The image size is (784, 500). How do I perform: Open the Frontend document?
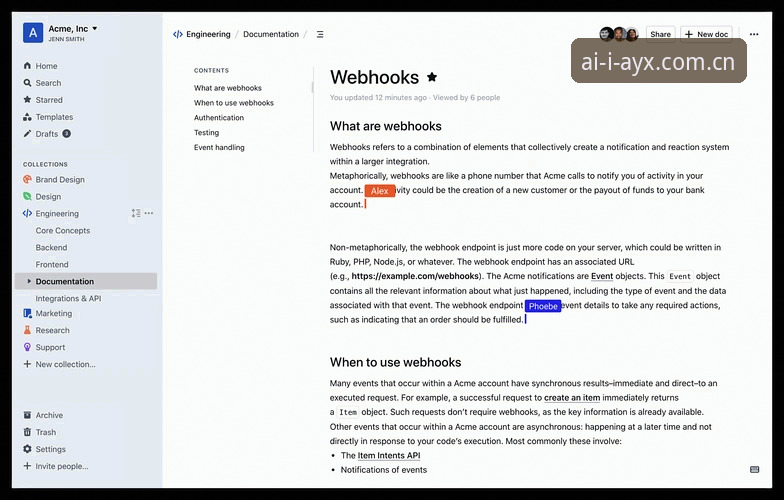(52, 264)
